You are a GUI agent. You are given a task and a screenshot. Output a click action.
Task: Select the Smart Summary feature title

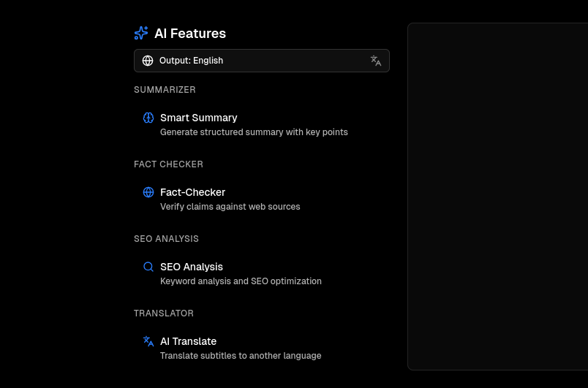tap(198, 118)
